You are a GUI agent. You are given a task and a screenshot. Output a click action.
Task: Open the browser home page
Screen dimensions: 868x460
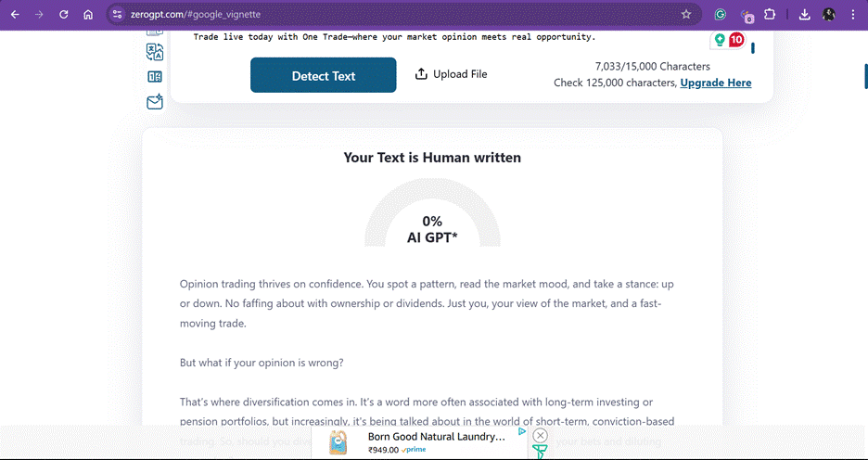[x=88, y=15]
